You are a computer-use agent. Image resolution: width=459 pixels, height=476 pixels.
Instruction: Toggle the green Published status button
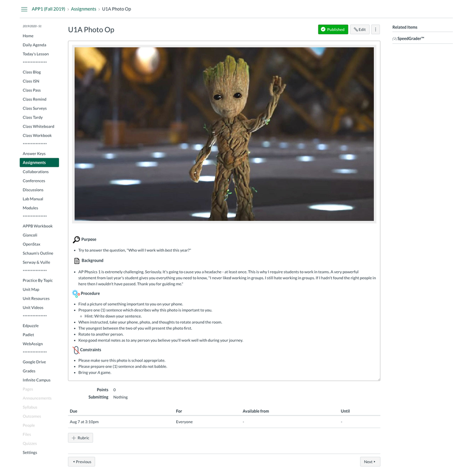pos(333,30)
